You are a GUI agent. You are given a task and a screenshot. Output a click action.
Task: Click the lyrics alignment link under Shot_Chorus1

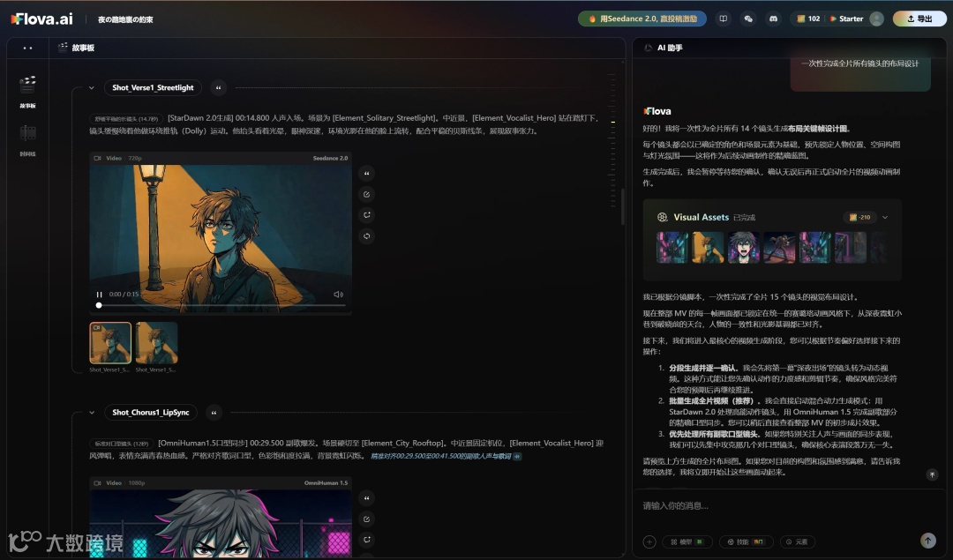446,456
